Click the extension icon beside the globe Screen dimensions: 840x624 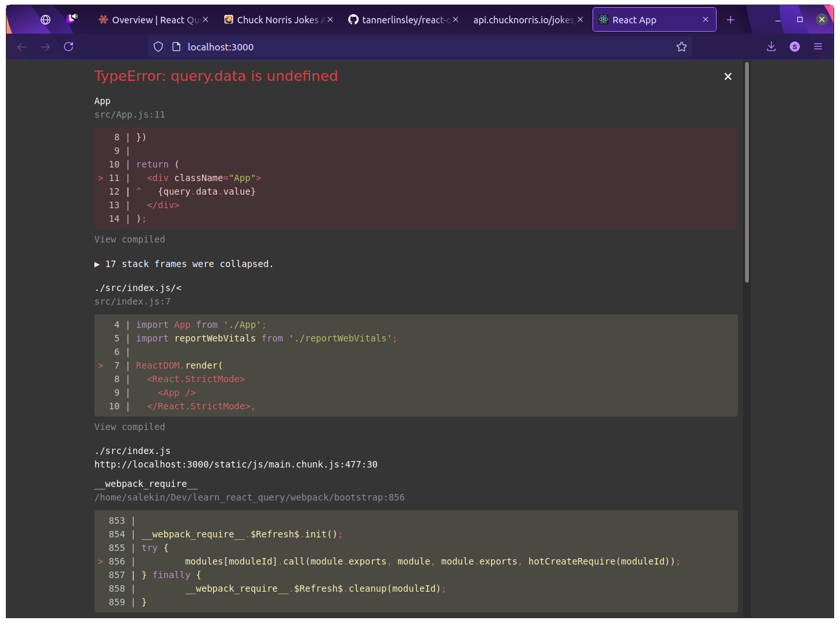(x=72, y=17)
